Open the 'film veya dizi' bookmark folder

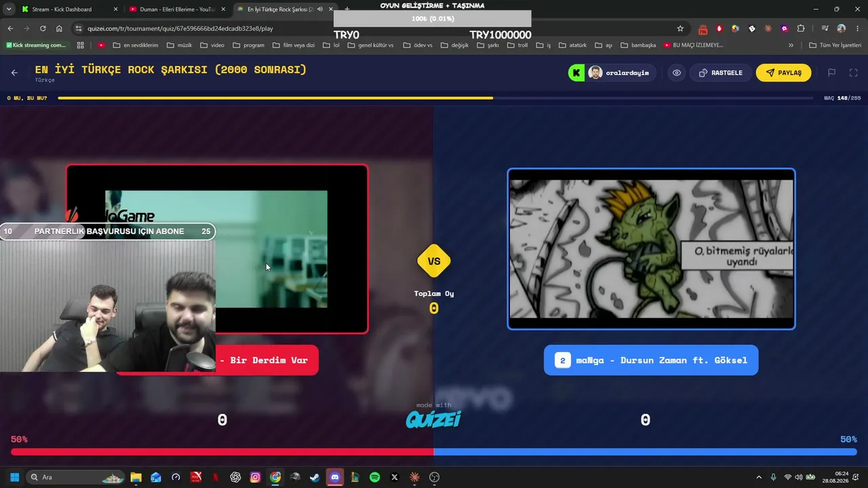pos(294,45)
